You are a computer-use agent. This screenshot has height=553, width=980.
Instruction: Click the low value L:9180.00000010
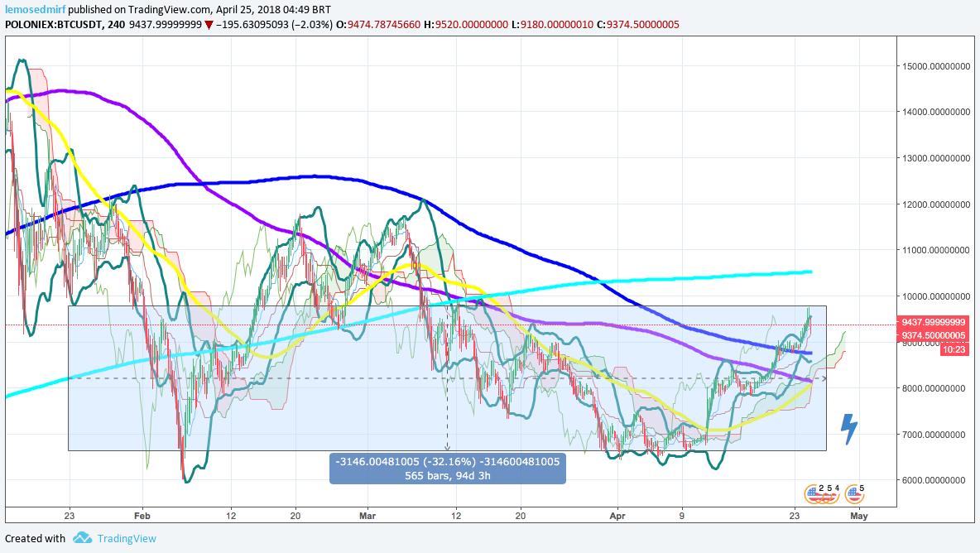pyautogui.click(x=552, y=25)
